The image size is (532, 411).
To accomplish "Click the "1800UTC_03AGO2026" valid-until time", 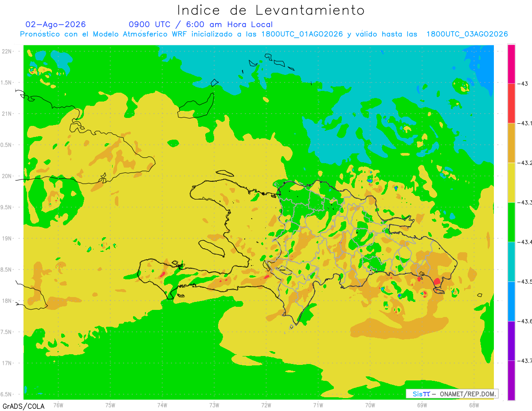I will [467, 34].
